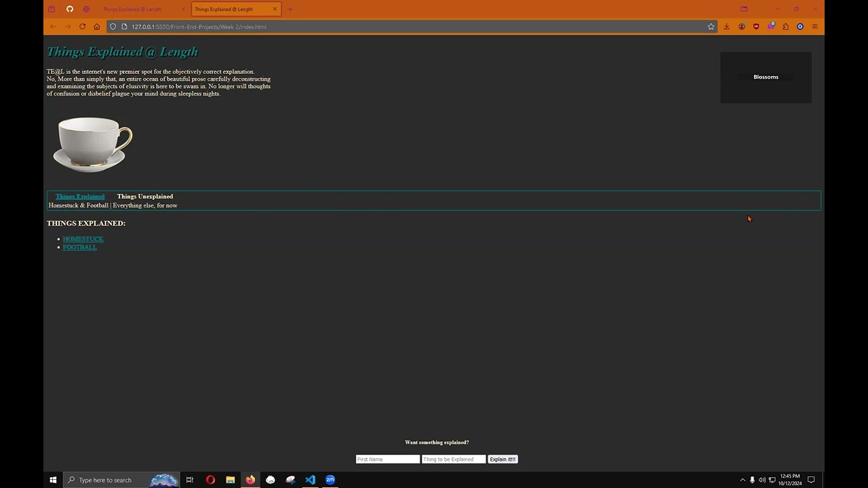Click the Things Unexplained nav item
The image size is (868, 488).
click(x=145, y=197)
